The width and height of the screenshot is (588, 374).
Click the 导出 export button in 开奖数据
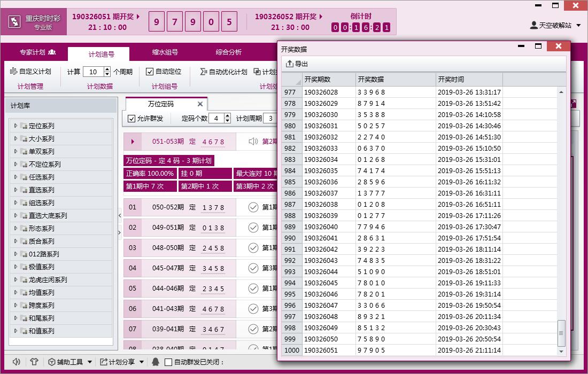pos(297,64)
